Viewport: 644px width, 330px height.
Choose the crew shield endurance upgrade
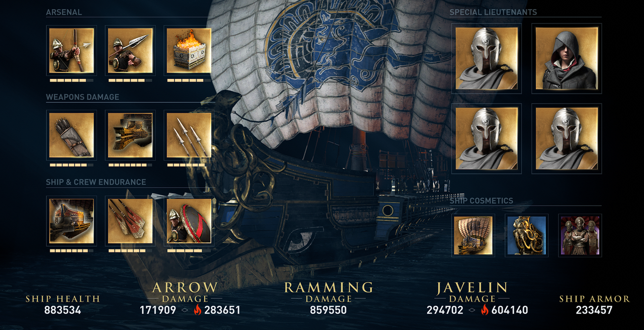[x=189, y=221]
